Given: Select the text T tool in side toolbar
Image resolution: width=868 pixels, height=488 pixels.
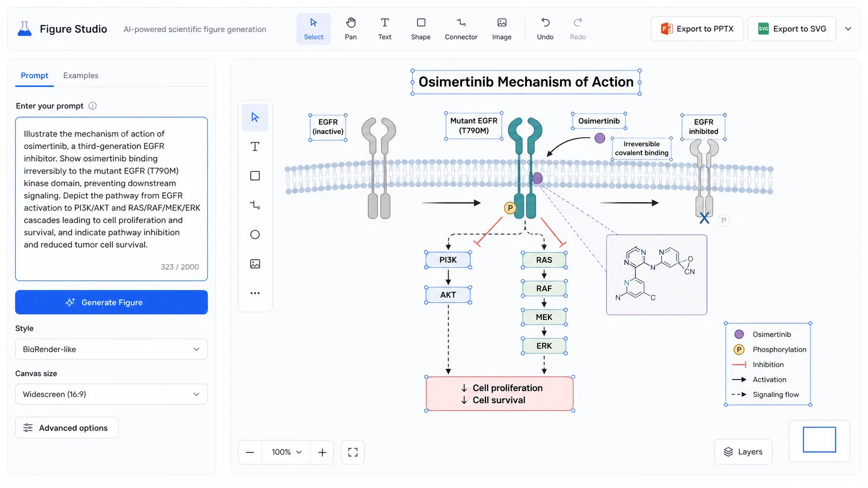Looking at the screenshot, I should (x=255, y=146).
